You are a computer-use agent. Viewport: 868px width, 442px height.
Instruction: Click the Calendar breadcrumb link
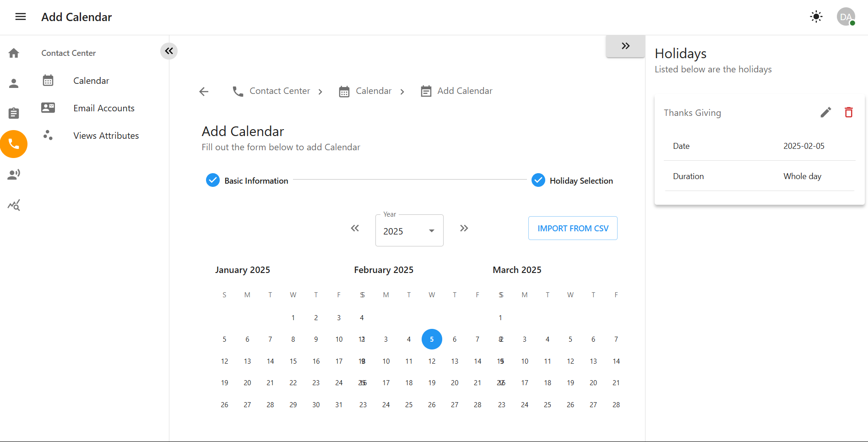[x=373, y=91]
